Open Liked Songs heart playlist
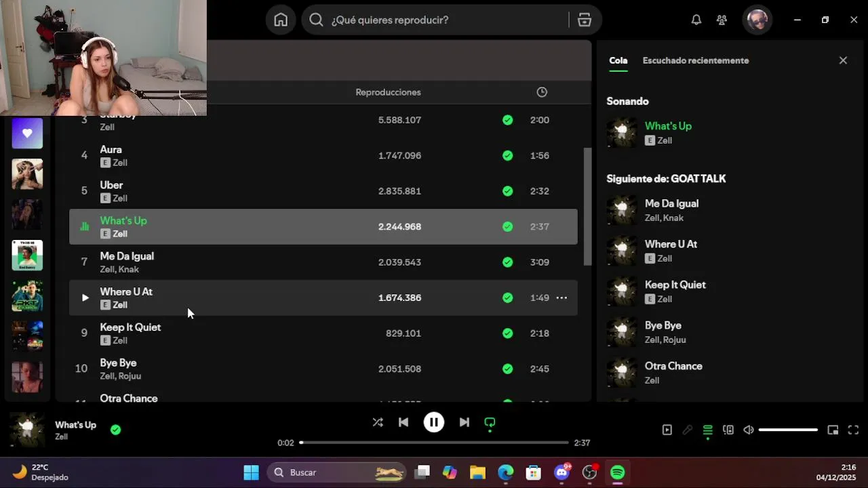The height and width of the screenshot is (488, 868). point(27,134)
